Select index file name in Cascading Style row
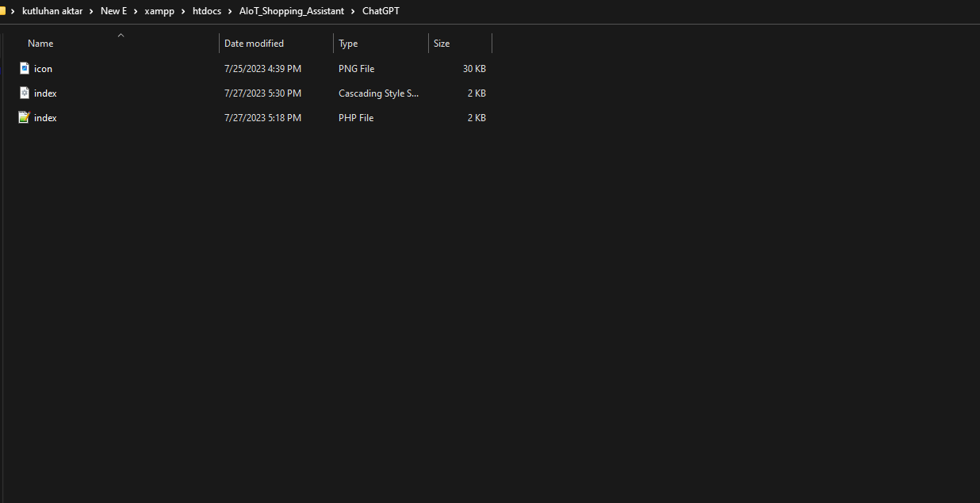The image size is (980, 503). [45, 93]
